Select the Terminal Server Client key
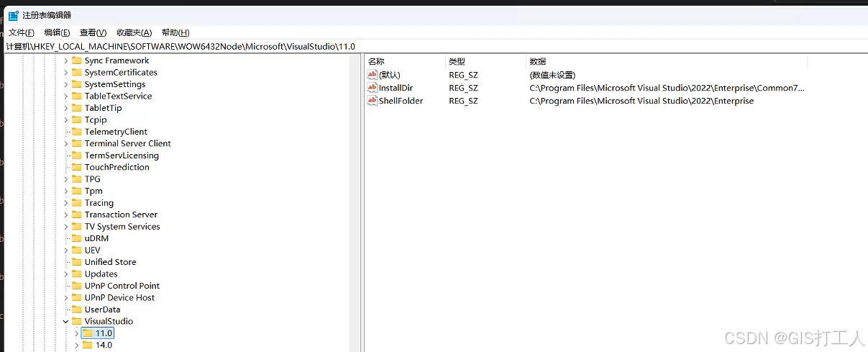Viewport: 868px width, 352px height. click(x=128, y=143)
